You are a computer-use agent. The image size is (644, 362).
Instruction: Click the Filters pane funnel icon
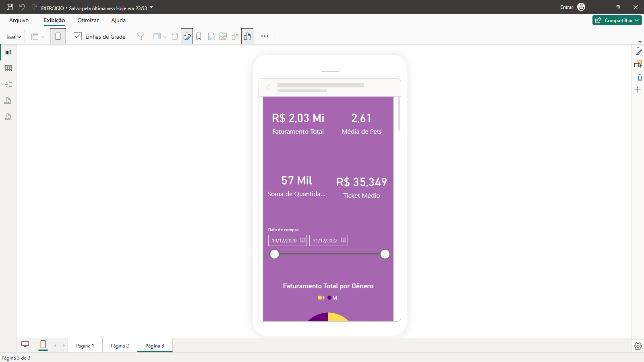141,37
